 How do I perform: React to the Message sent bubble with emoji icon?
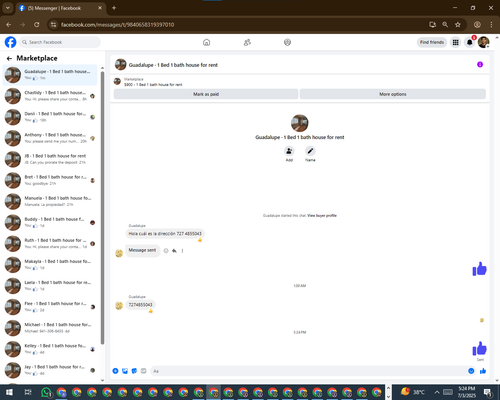tap(166, 251)
